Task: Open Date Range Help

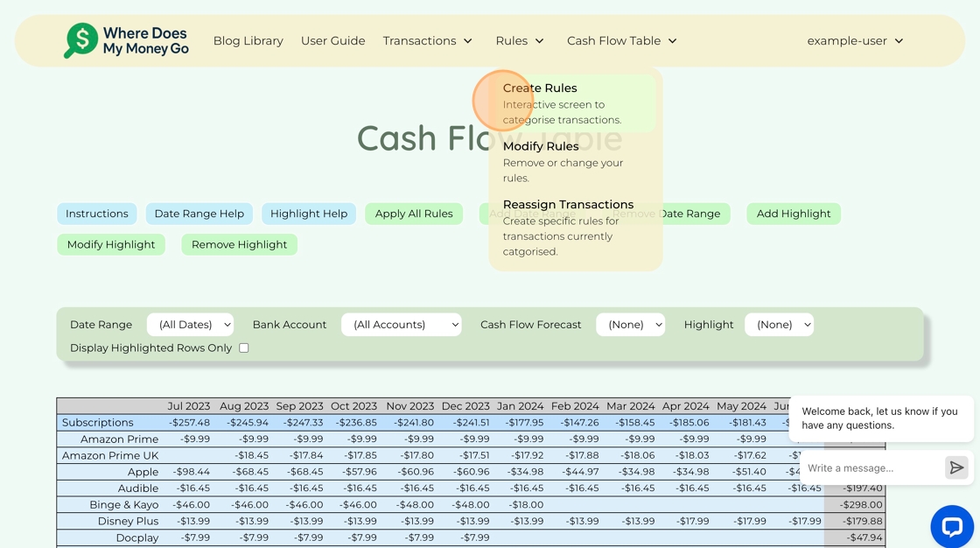Action: 199,214
